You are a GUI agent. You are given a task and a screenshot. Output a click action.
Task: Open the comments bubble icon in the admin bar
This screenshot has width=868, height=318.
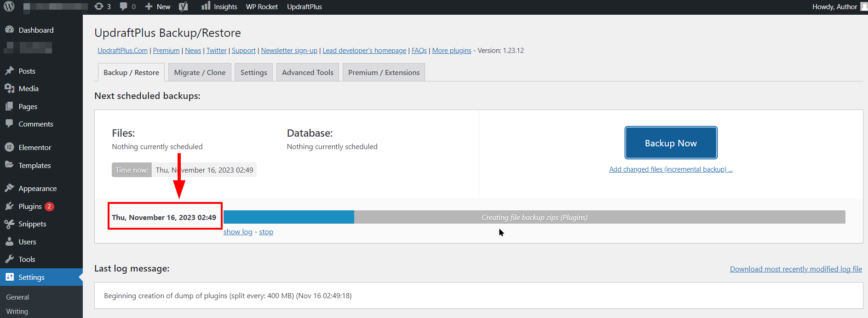tap(123, 6)
